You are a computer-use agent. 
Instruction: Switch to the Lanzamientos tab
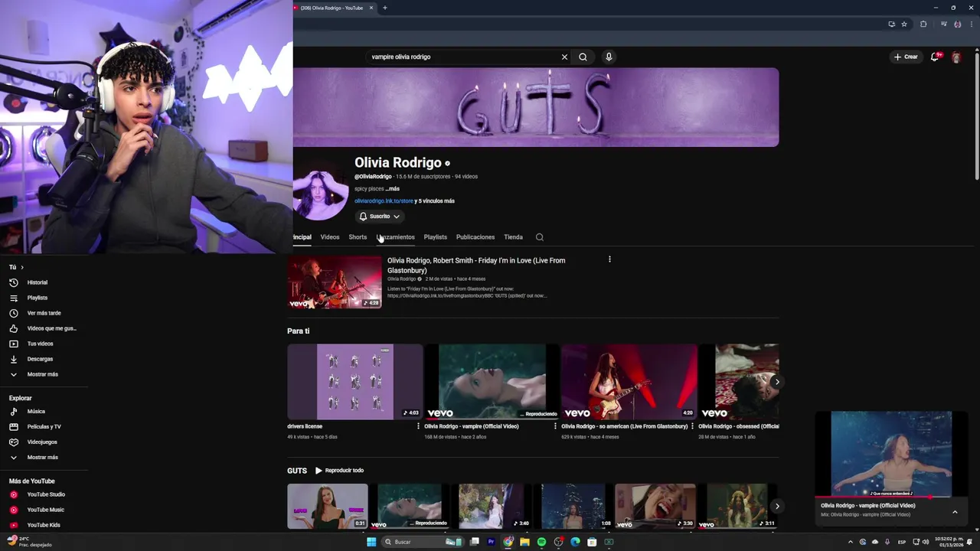coord(396,237)
